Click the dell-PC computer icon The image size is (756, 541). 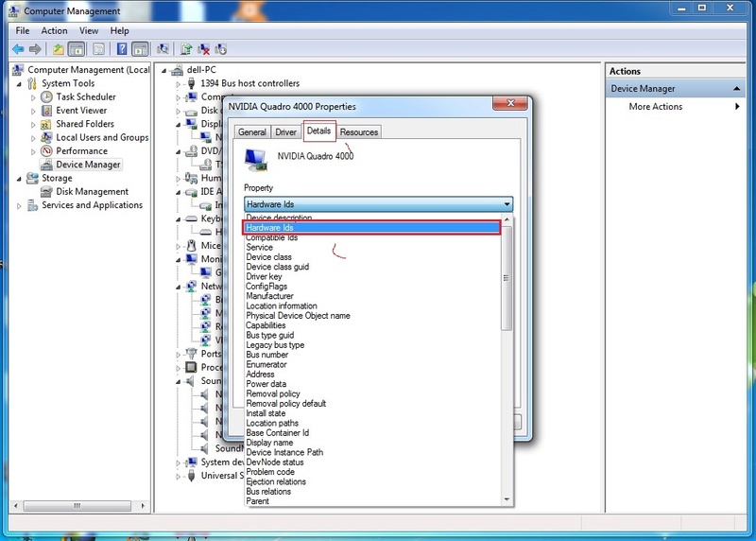point(178,70)
